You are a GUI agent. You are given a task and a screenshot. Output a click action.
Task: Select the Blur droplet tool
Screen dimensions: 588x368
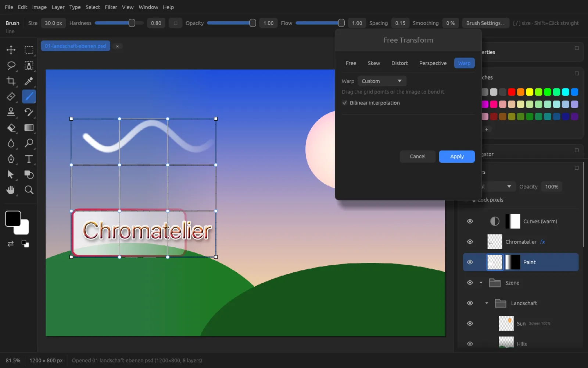point(11,143)
